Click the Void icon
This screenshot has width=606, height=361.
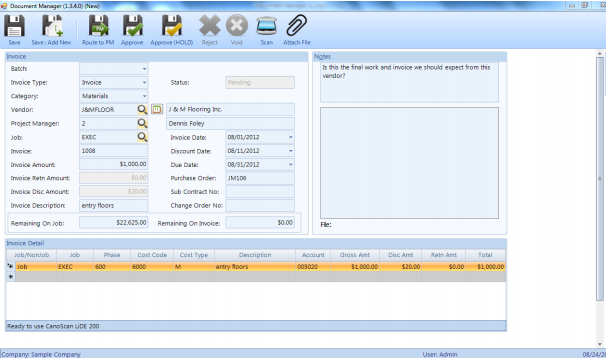[x=237, y=26]
